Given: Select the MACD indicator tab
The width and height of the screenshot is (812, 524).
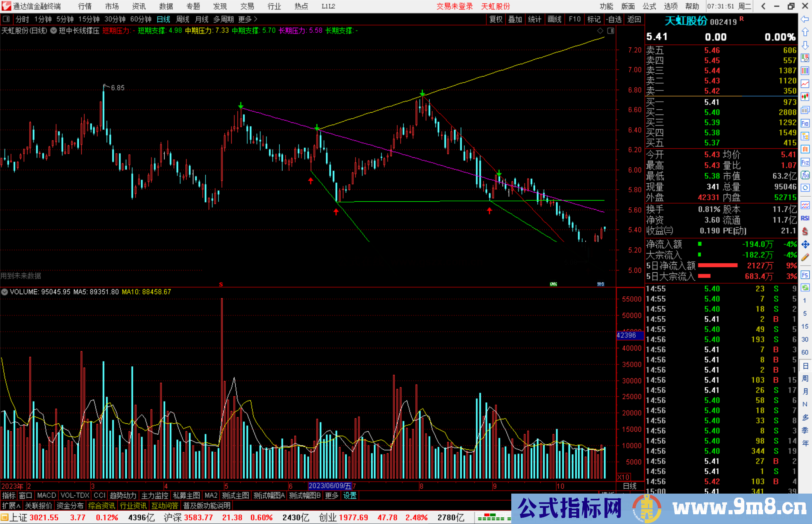Looking at the screenshot, I should (x=46, y=495).
